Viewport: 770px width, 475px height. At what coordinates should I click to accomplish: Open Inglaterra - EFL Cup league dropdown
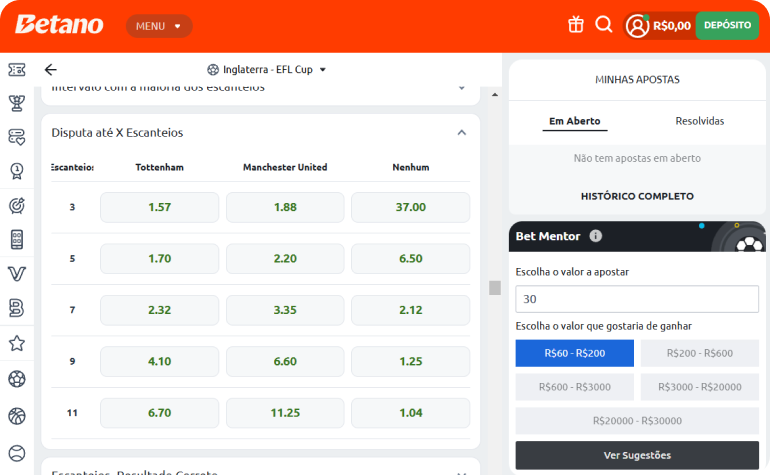click(267, 70)
